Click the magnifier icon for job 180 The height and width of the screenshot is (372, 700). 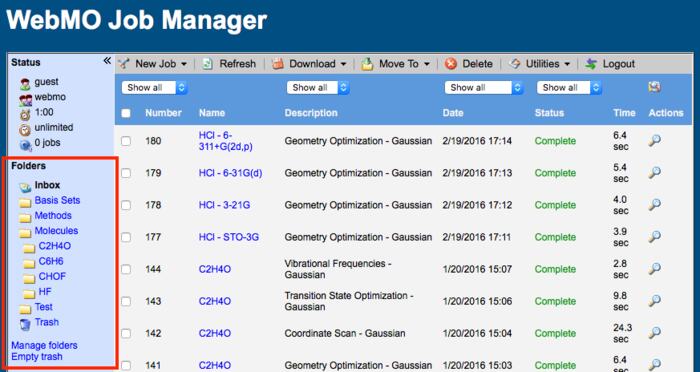point(654,141)
